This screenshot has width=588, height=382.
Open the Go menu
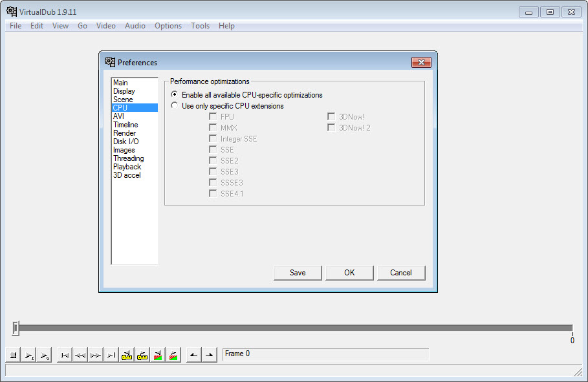(x=83, y=25)
